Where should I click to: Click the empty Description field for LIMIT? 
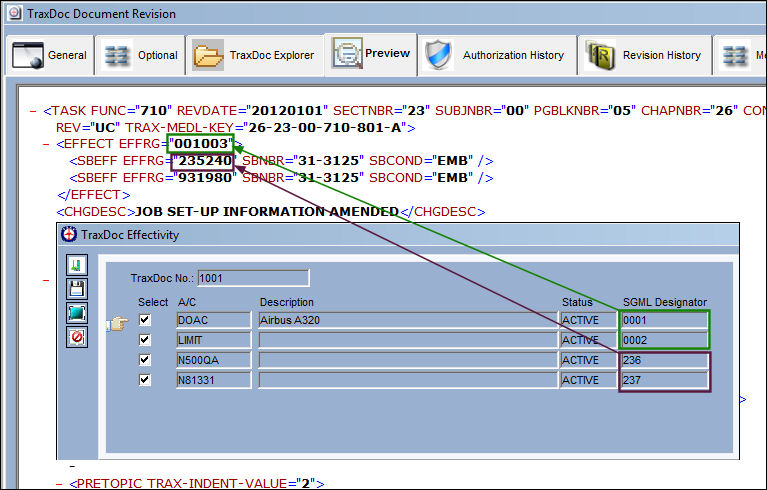point(408,340)
